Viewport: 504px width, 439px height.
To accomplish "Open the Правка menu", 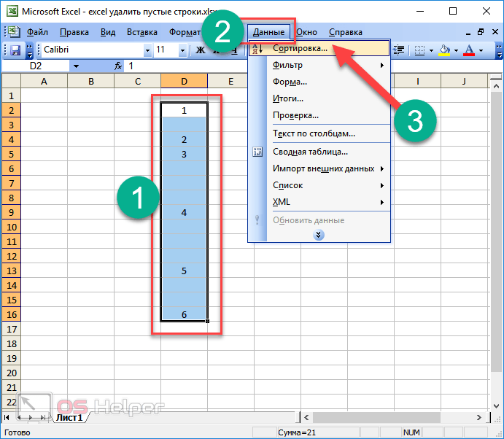I will click(x=74, y=32).
